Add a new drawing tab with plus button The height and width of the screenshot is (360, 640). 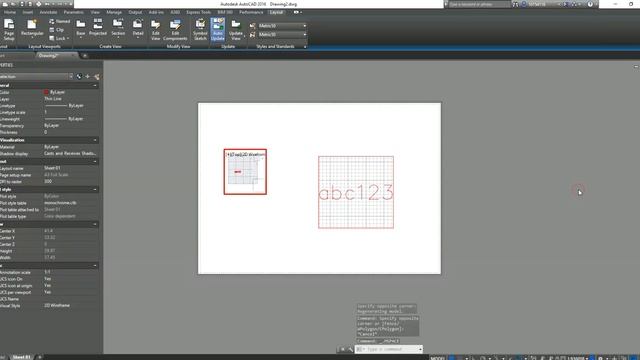[x=85, y=56]
